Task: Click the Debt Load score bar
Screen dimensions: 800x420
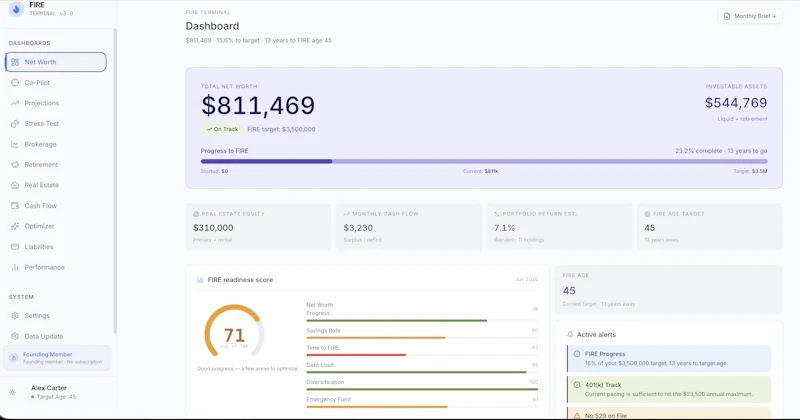Action: (422, 372)
